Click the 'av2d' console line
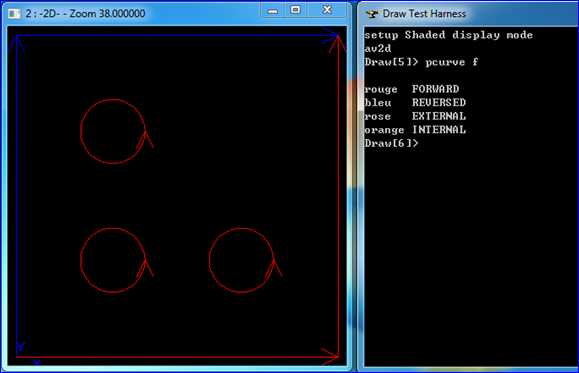 coord(377,48)
